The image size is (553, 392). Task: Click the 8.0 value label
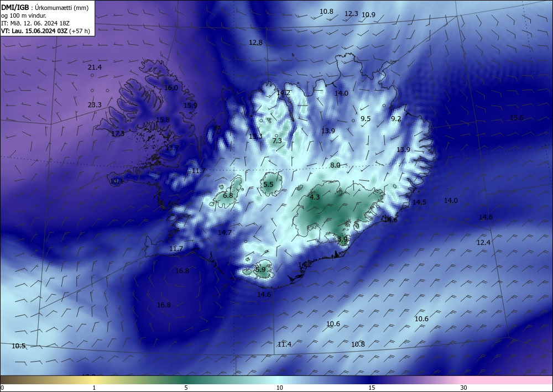point(335,165)
